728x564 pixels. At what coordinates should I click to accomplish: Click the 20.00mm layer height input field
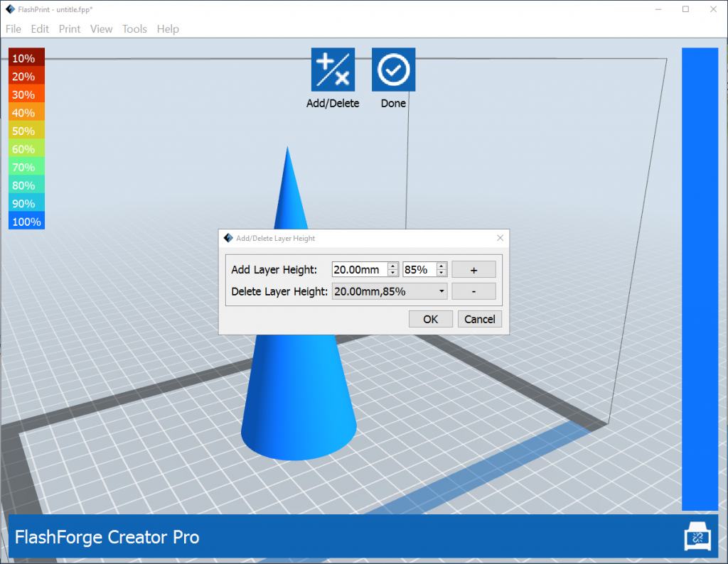click(360, 269)
